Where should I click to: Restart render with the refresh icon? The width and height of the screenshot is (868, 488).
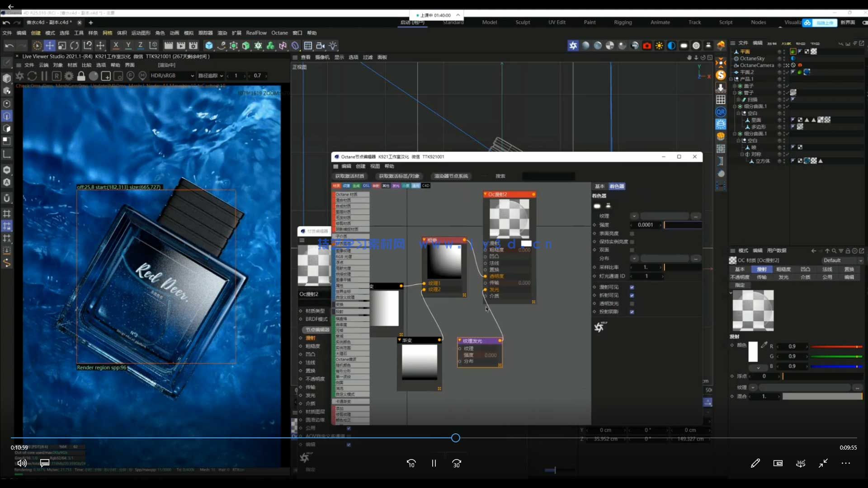click(32, 76)
